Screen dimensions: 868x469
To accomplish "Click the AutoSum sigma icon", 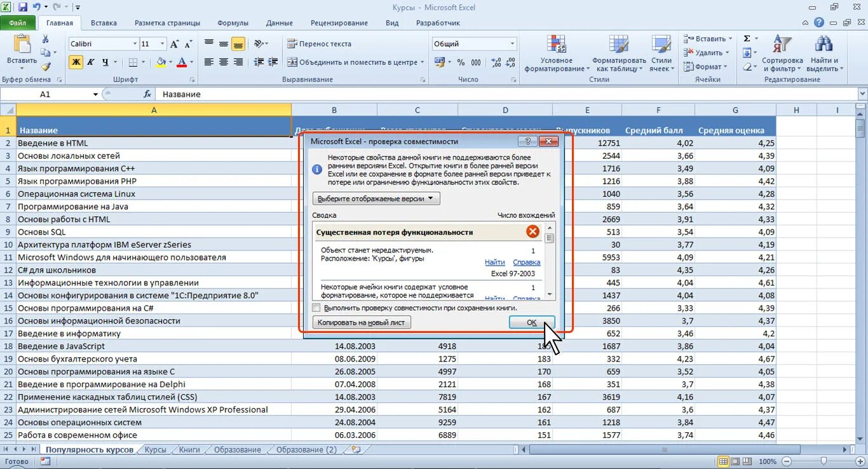I will click(x=747, y=39).
